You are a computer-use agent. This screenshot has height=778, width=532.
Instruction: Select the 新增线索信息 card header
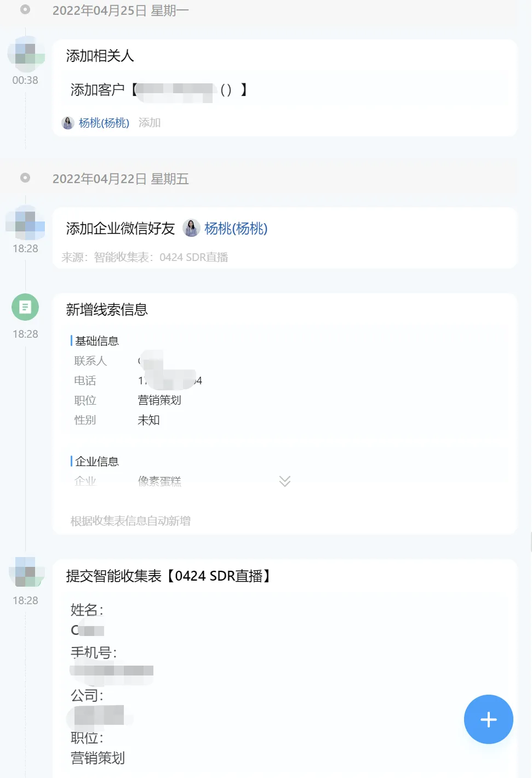107,310
